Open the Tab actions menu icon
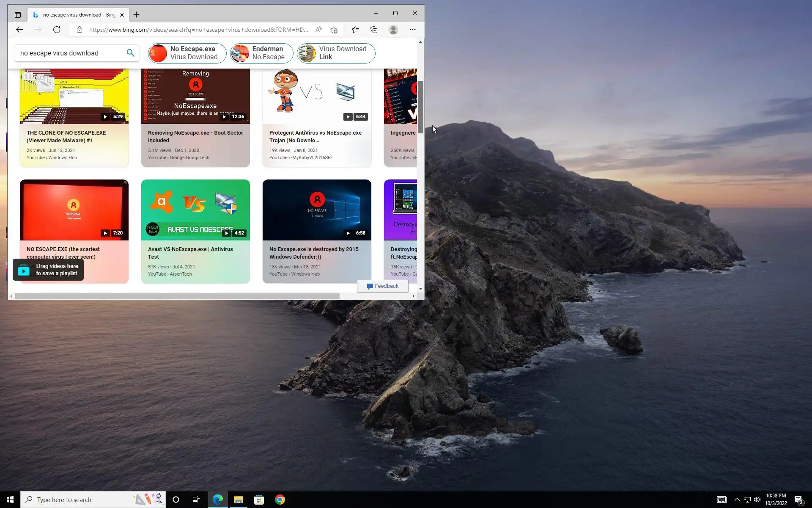812x508 pixels. tap(18, 15)
